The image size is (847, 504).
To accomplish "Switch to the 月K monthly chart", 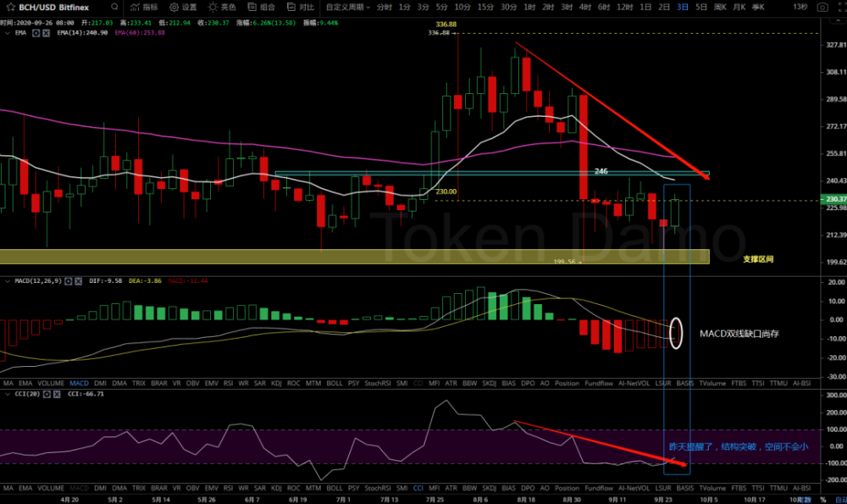I will 739,7.
